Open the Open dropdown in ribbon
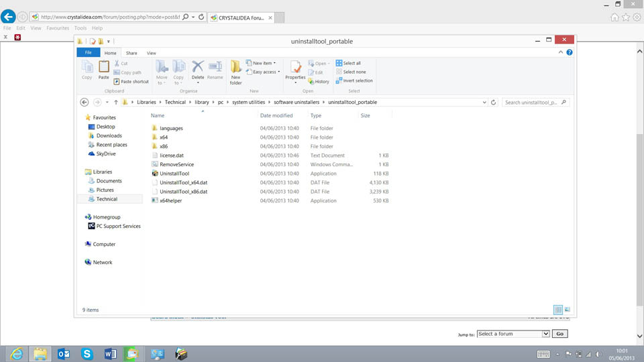 click(319, 63)
